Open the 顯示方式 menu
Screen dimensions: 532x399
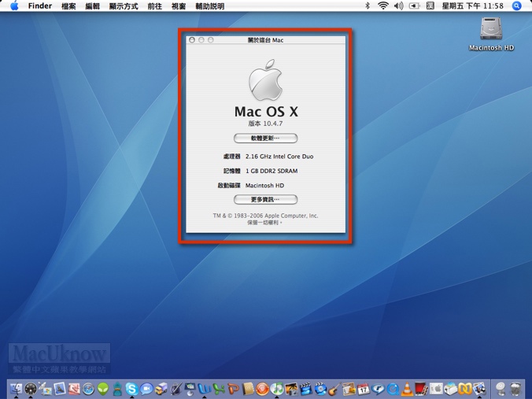124,6
